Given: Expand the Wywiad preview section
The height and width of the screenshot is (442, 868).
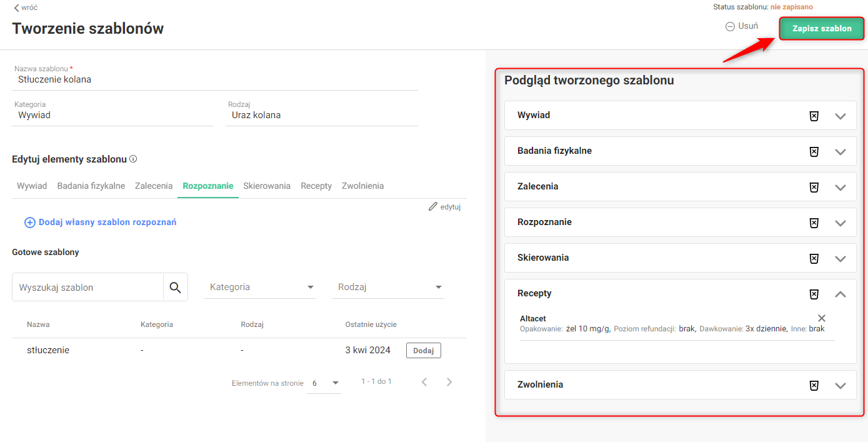Looking at the screenshot, I should click(x=841, y=116).
